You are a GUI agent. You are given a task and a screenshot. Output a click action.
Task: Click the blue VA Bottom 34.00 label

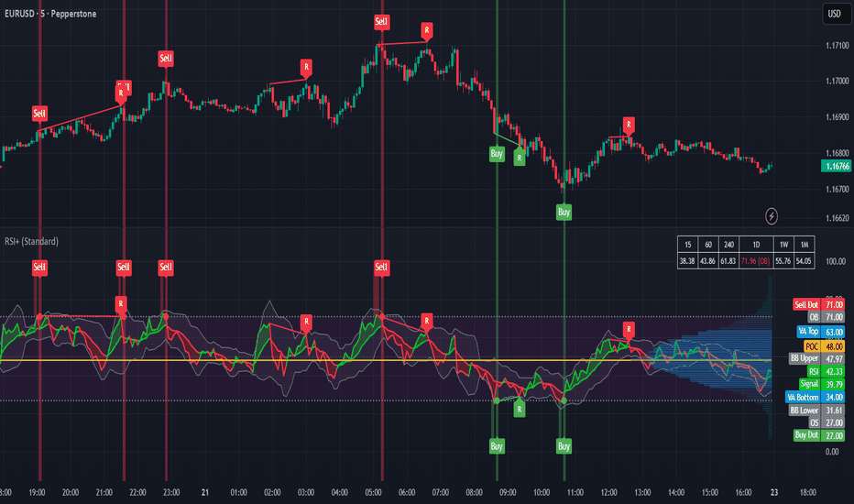click(x=816, y=397)
